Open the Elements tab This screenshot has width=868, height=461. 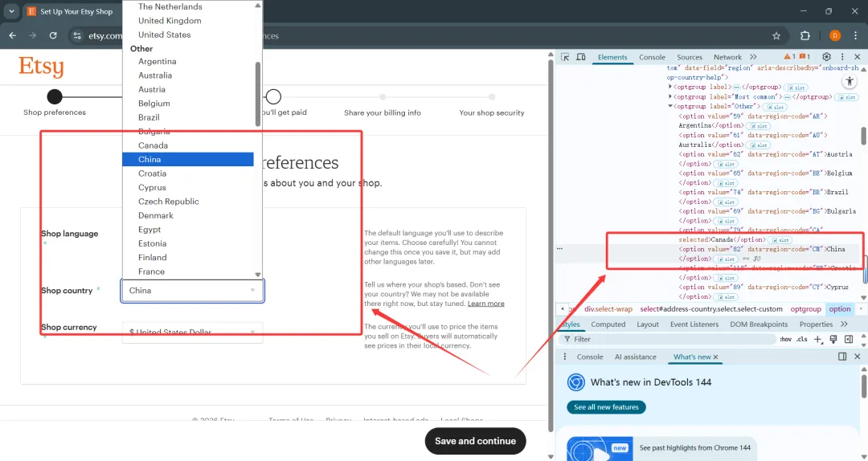click(612, 57)
